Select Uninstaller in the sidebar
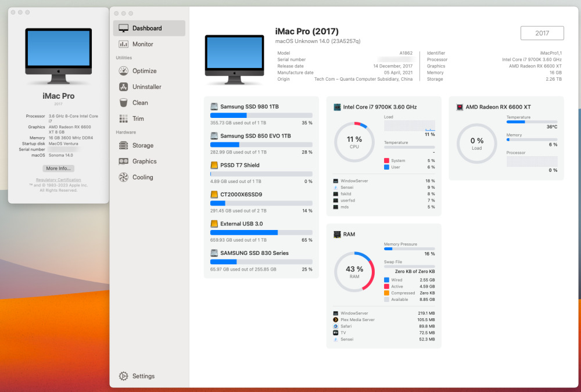Screen dimensions: 581x392 point(149,87)
